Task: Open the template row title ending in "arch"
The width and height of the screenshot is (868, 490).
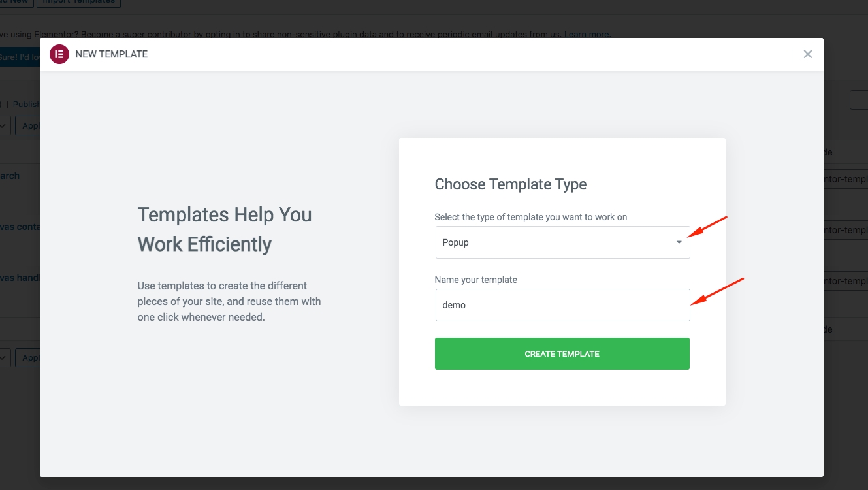Action: (x=10, y=176)
